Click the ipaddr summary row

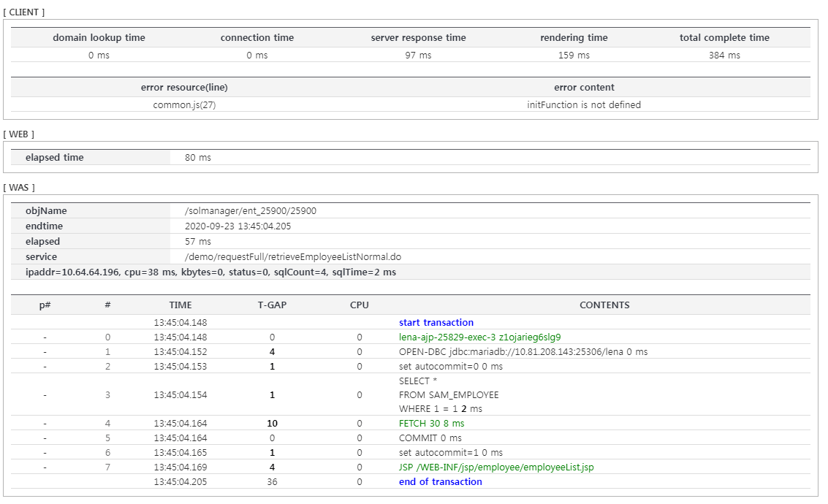pyautogui.click(x=219, y=272)
